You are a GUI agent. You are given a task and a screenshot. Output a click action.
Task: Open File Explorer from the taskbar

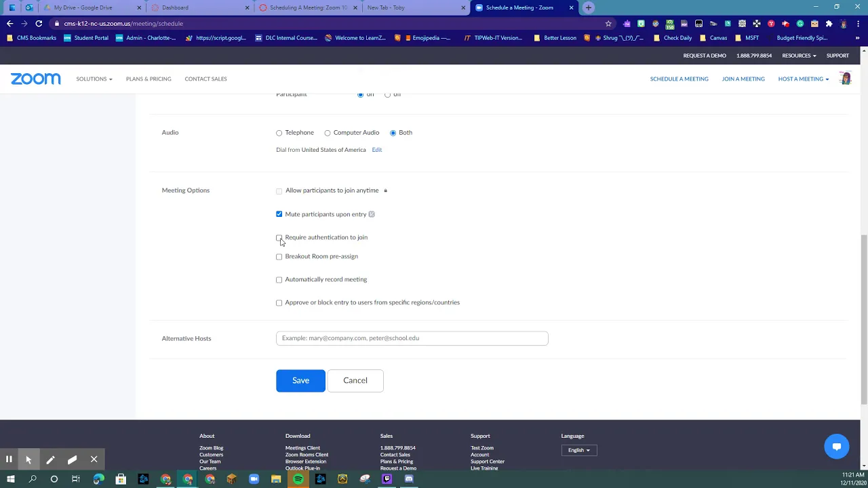point(276,479)
